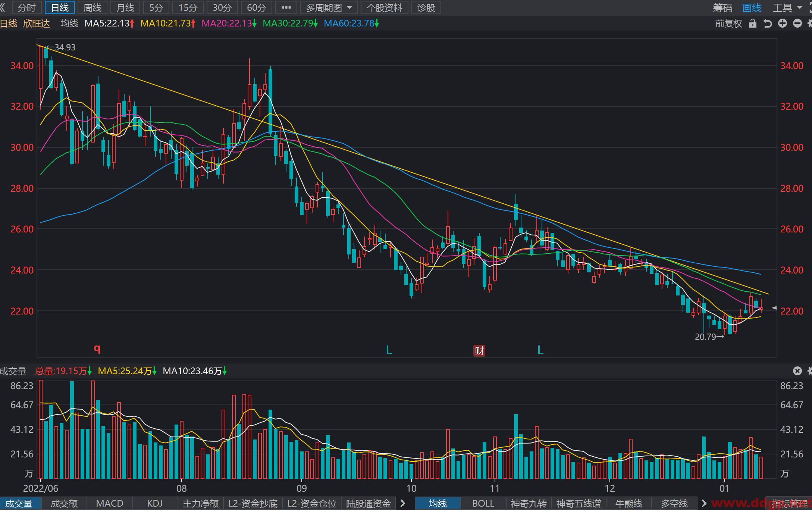Select the 15分 period tab

pos(188,7)
